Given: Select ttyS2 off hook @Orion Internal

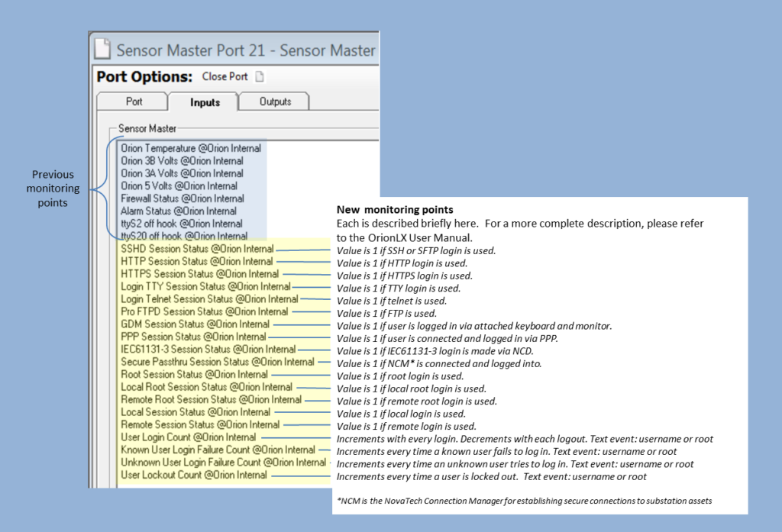Looking at the screenshot, I should (x=182, y=224).
